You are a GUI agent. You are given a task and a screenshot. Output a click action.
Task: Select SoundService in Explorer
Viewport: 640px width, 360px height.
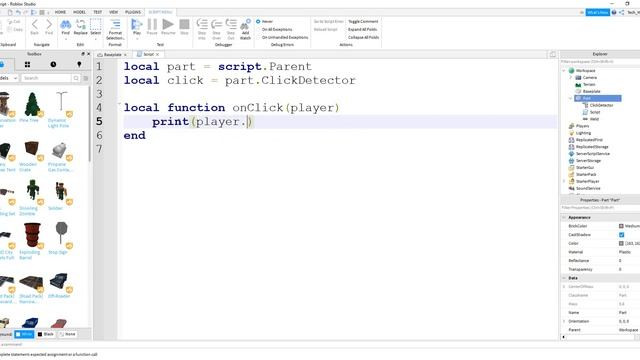[588, 189]
